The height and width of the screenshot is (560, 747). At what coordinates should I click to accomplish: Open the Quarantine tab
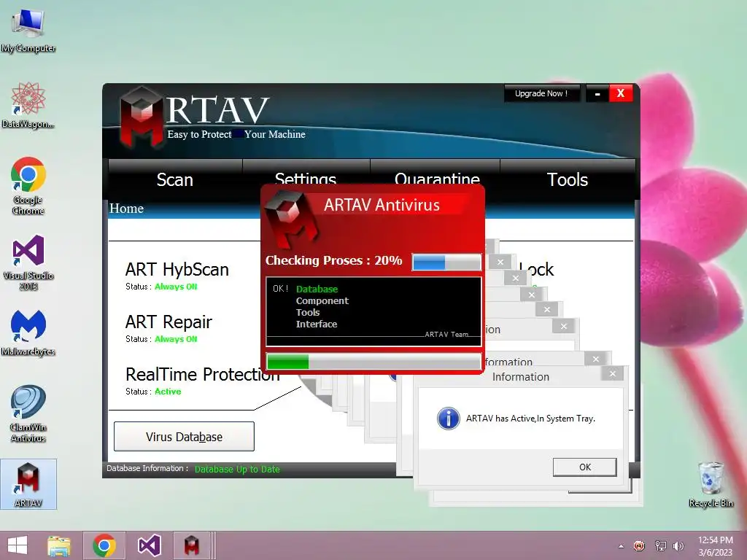click(436, 179)
